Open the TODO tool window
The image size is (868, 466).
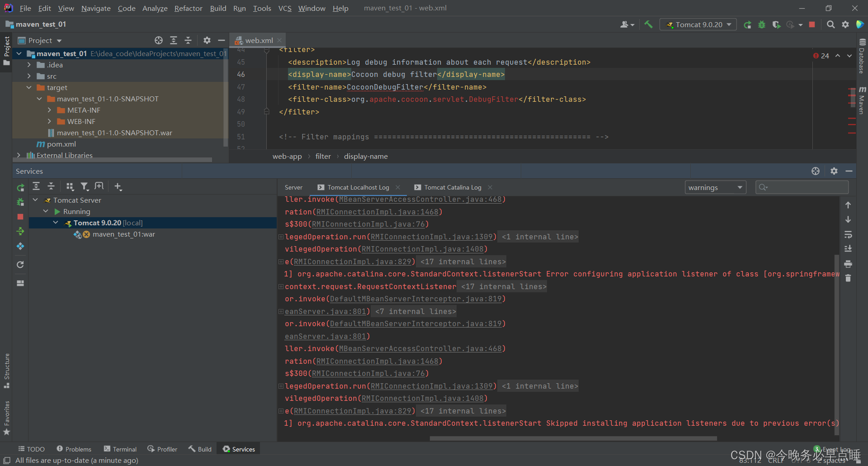pyautogui.click(x=31, y=449)
